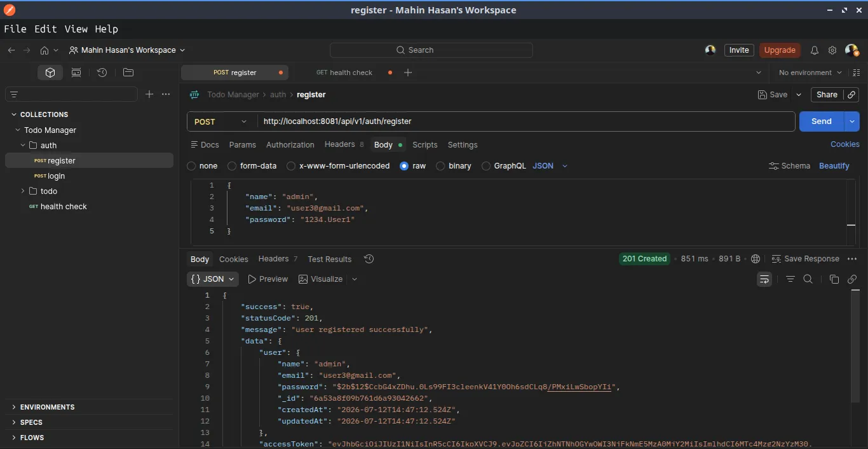Open the Collections sidebar icon

pos(50,73)
